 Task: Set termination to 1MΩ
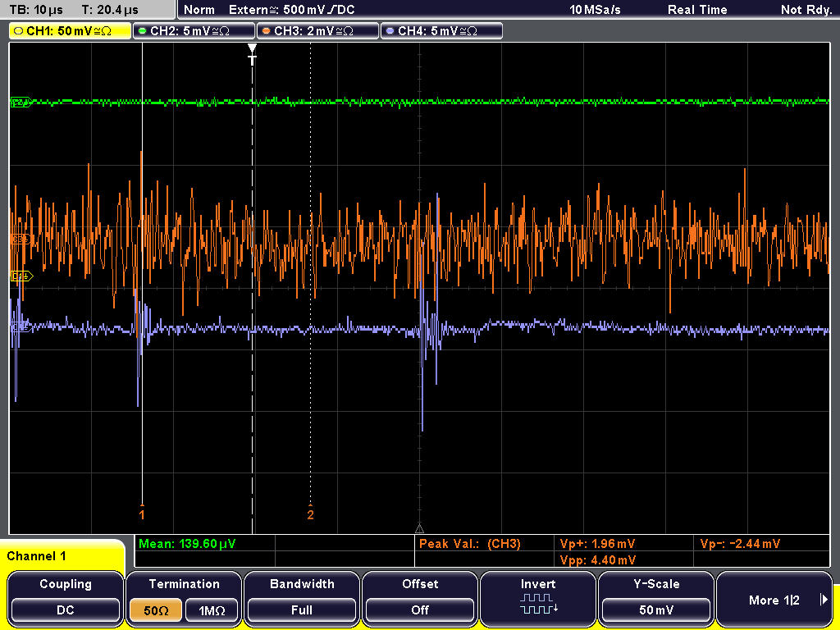click(x=212, y=610)
